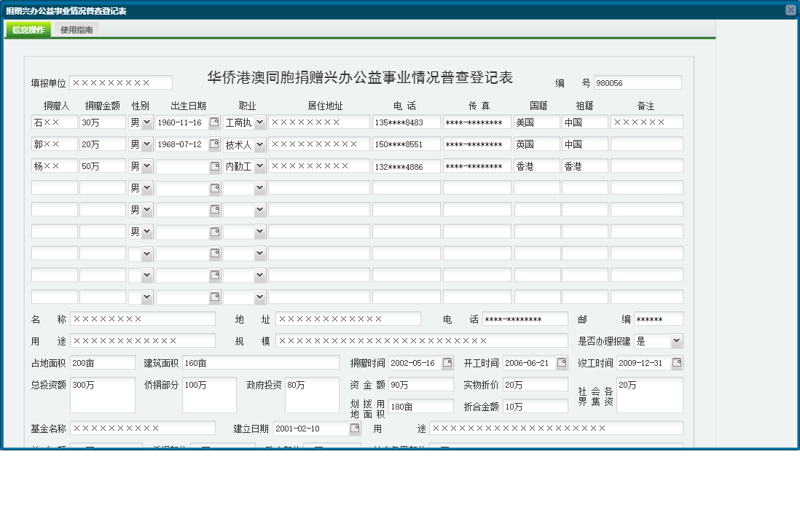Click the 资金额 field showing 90万
The height and width of the screenshot is (532, 800).
click(421, 385)
